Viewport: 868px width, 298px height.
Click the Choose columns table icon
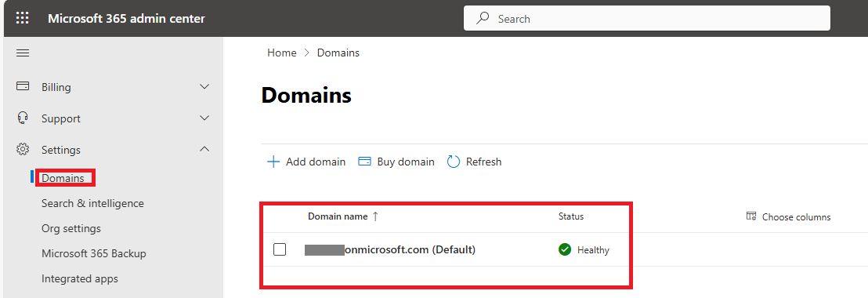751,216
